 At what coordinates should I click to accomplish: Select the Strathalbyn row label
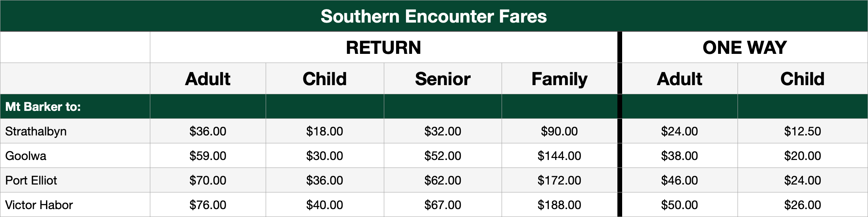(x=36, y=131)
